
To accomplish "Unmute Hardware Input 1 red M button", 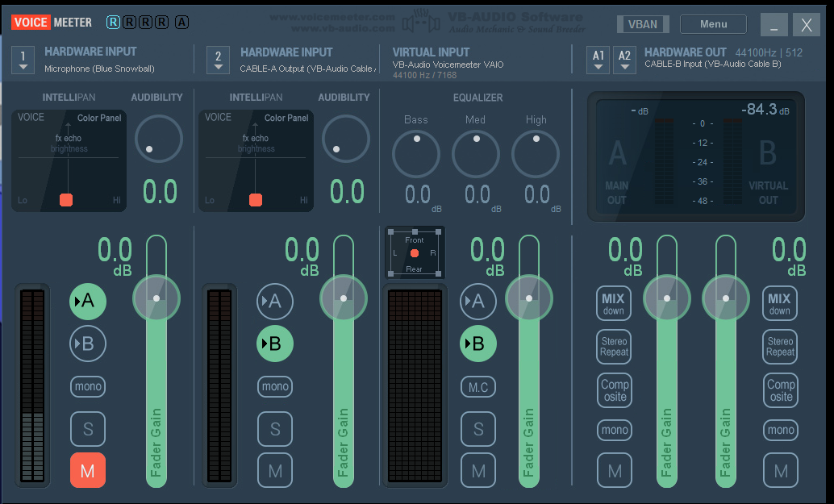I will 88,470.
